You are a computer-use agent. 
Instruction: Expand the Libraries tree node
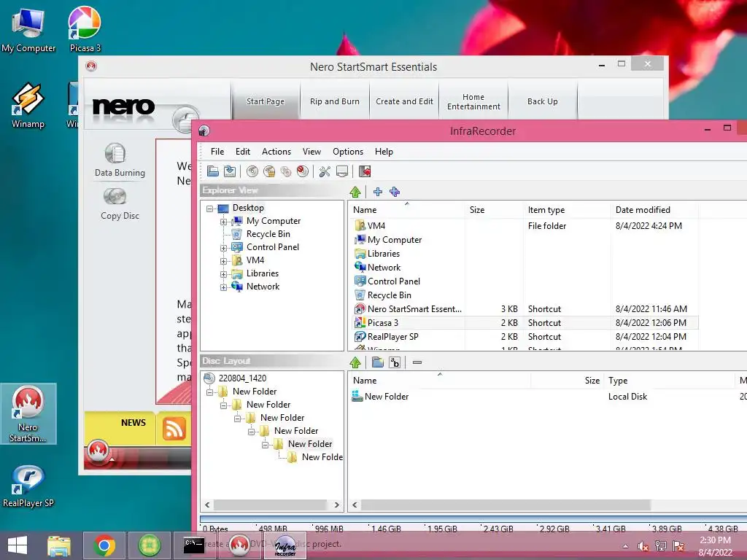(x=223, y=274)
